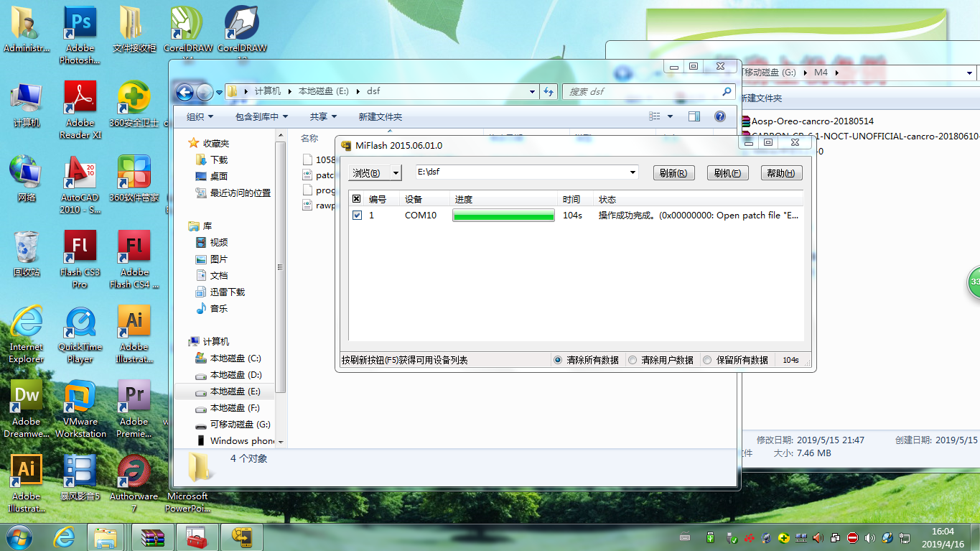This screenshot has height=551, width=980.
Task: Open the 回收站 recycle bin icon
Action: pos(27,254)
